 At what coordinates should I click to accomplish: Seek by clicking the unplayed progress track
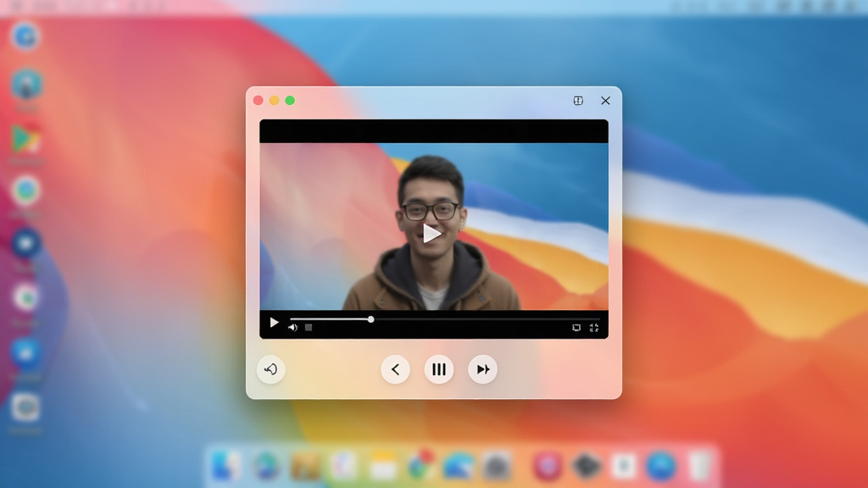point(487,319)
